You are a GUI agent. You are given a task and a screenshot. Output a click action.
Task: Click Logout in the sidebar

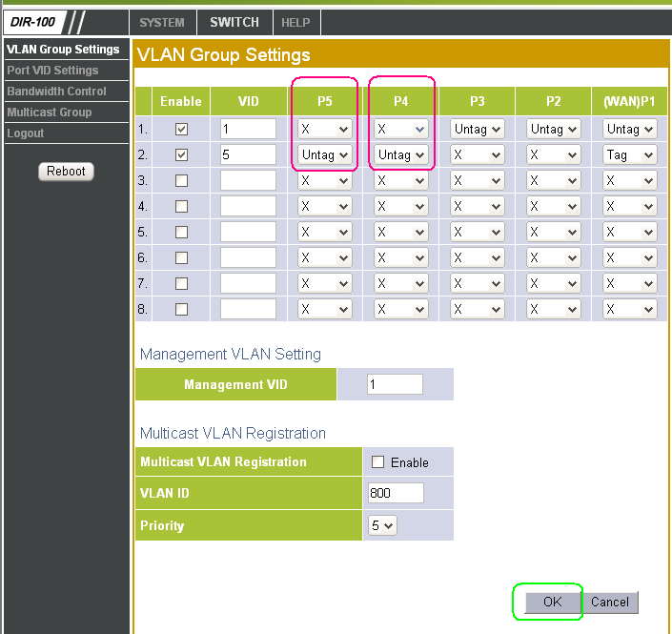coord(26,133)
